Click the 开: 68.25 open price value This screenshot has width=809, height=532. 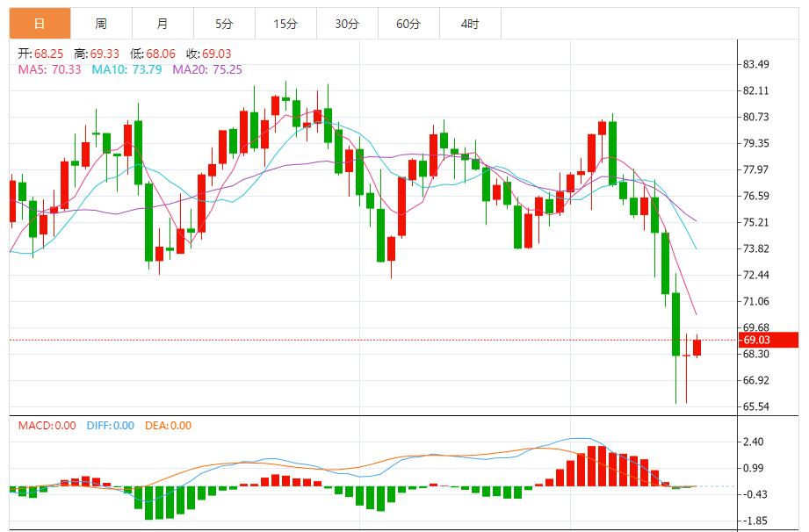point(40,54)
